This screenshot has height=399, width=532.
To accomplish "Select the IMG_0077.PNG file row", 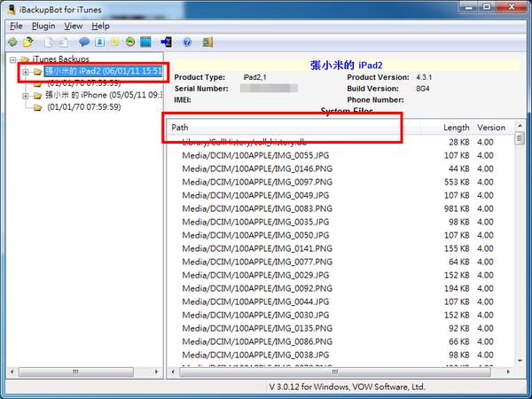I will 341,262.
